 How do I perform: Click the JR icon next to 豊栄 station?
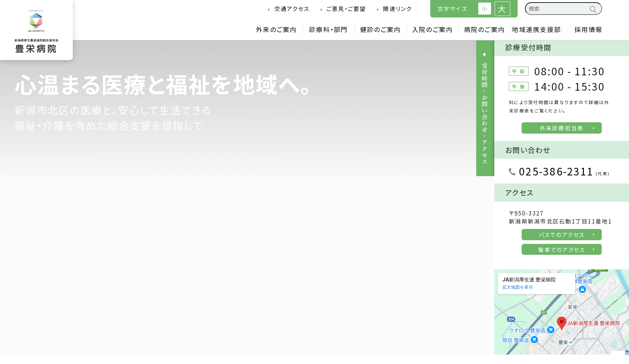(x=571, y=343)
